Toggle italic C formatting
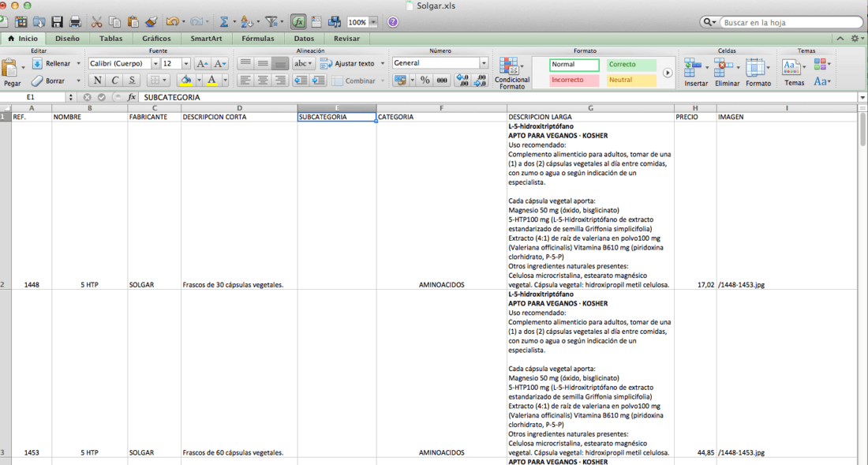This screenshot has width=868, height=465. 114,81
